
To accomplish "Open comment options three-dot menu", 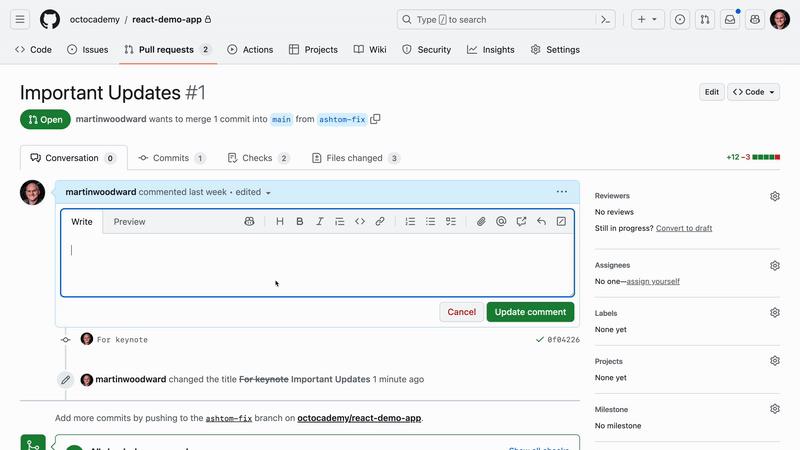I will coord(562,192).
